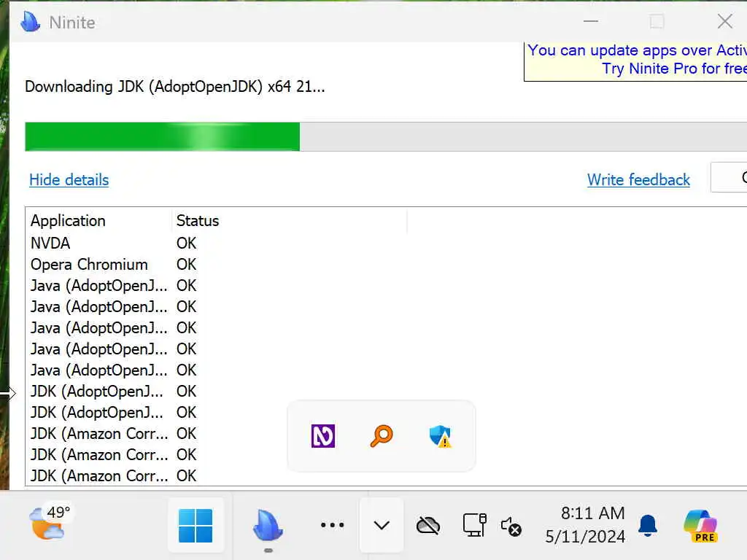
Task: Click the muted volume tray icon
Action: point(511,526)
